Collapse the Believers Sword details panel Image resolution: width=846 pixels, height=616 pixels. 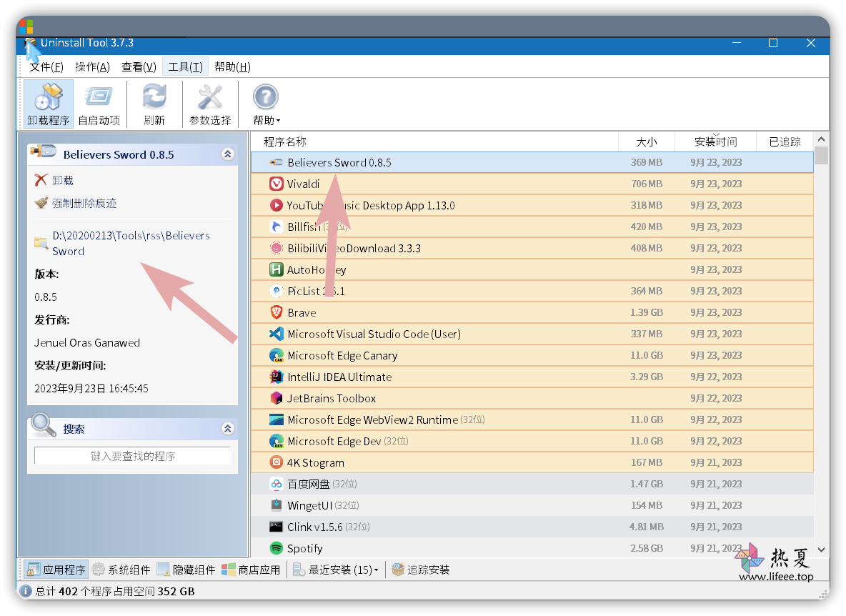click(228, 154)
